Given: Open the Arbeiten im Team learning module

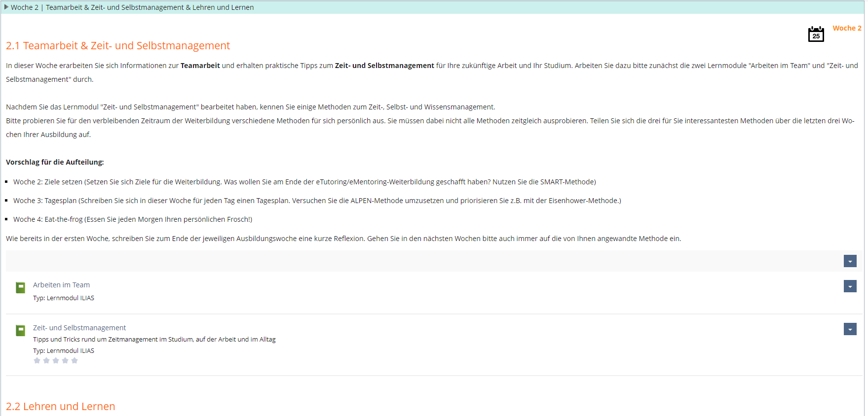Looking at the screenshot, I should pos(61,285).
